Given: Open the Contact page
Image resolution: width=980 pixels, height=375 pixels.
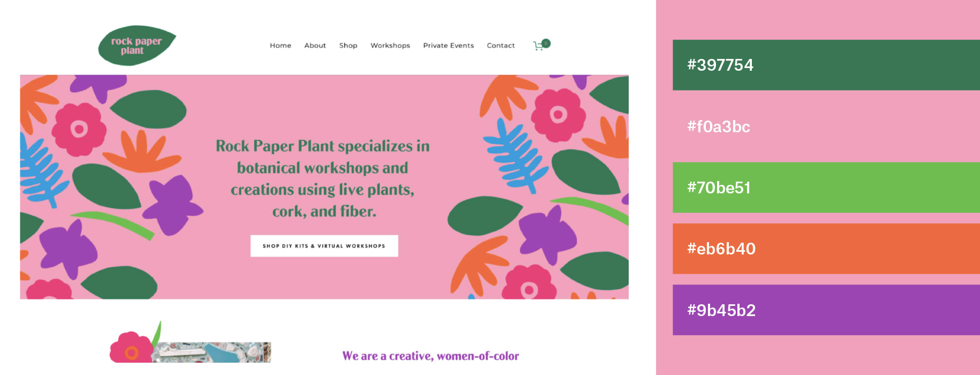Looking at the screenshot, I should click(501, 46).
